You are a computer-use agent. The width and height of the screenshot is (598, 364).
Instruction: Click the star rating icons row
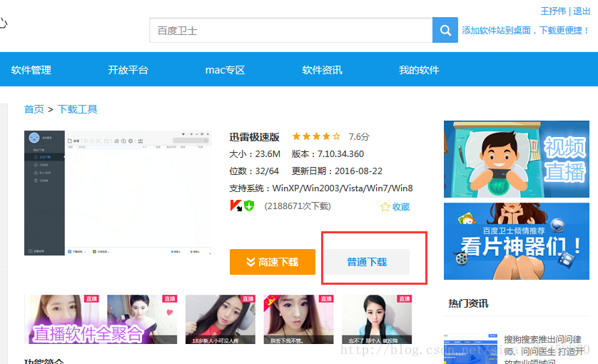coord(316,136)
